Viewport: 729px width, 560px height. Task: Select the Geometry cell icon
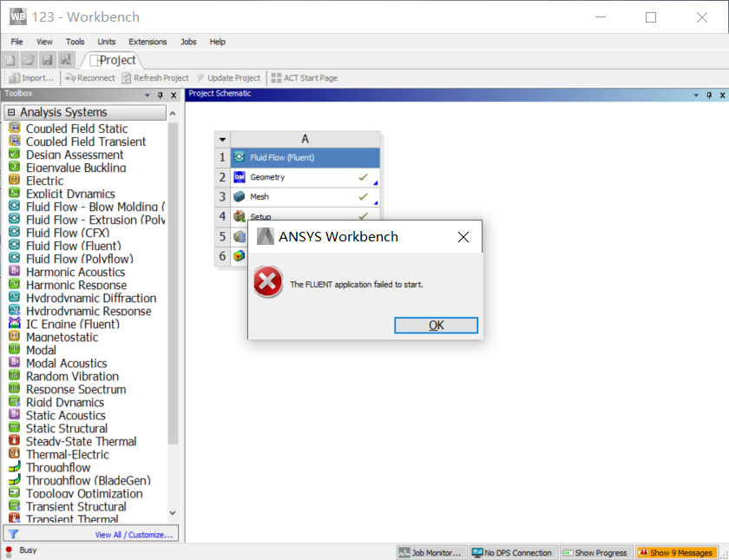pos(240,177)
